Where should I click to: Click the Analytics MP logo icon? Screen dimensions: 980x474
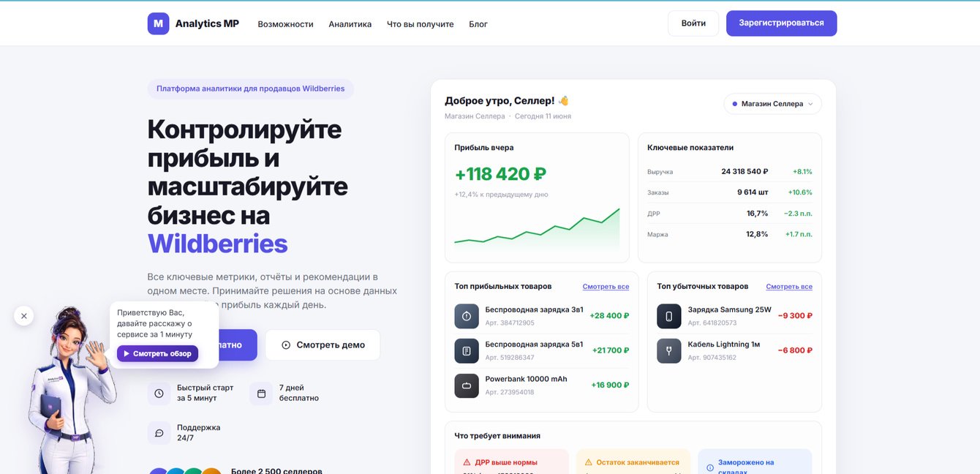click(158, 23)
